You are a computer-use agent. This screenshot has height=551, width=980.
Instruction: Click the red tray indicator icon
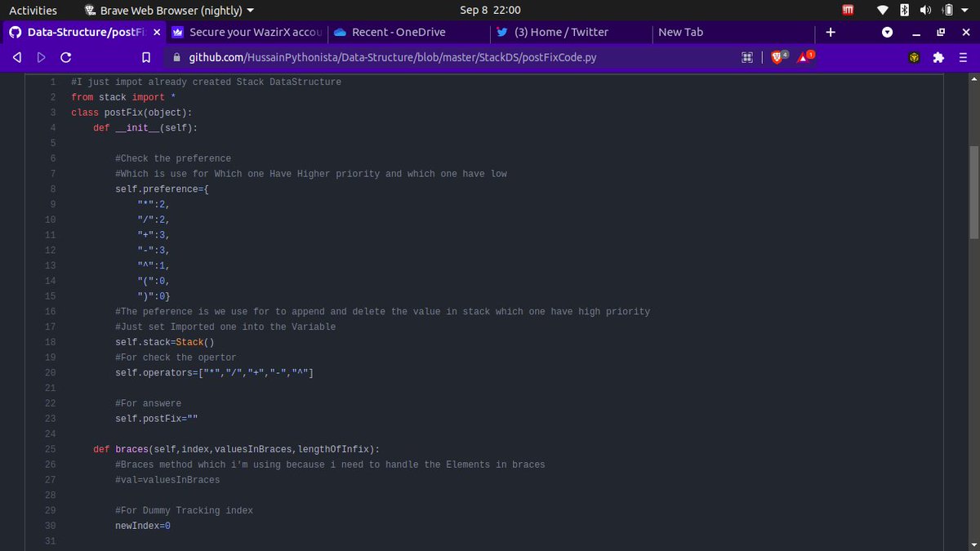click(x=848, y=11)
